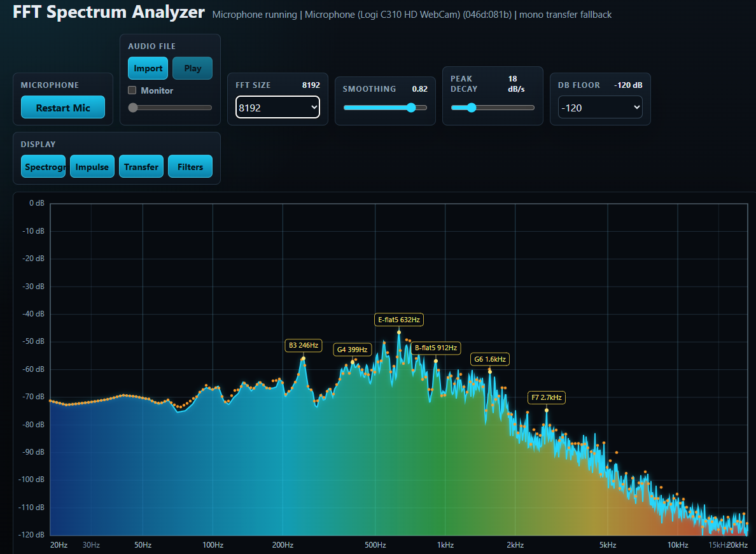The image size is (756, 554).
Task: Click the 18 dB/s peak decay value
Action: coord(516,84)
